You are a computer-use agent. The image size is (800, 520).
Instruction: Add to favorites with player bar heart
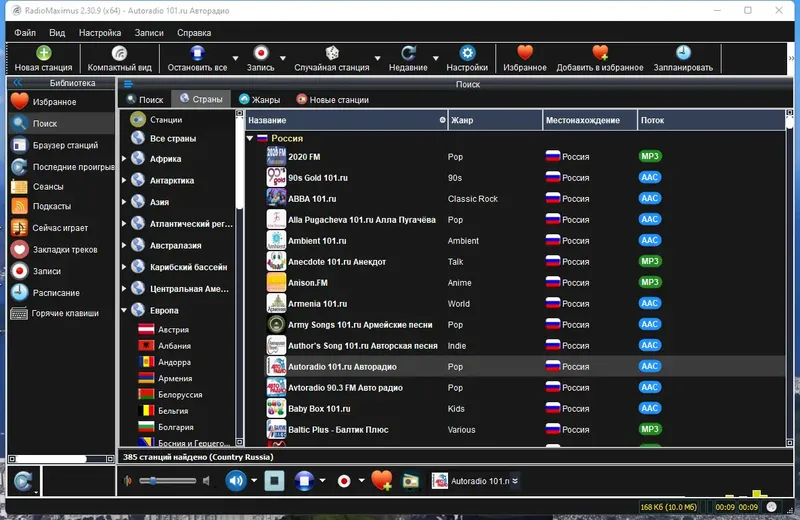tap(381, 481)
